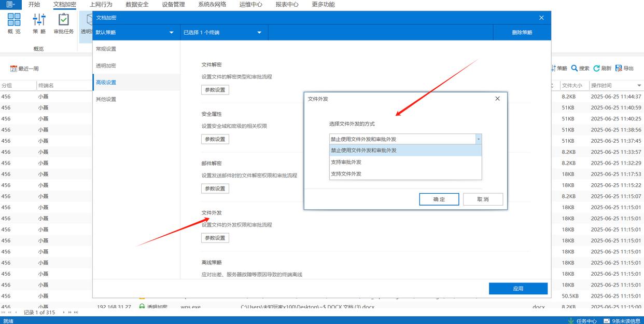Select row with time 2025-06-25 11:44:37
The image size is (644, 324).
click(x=322, y=97)
